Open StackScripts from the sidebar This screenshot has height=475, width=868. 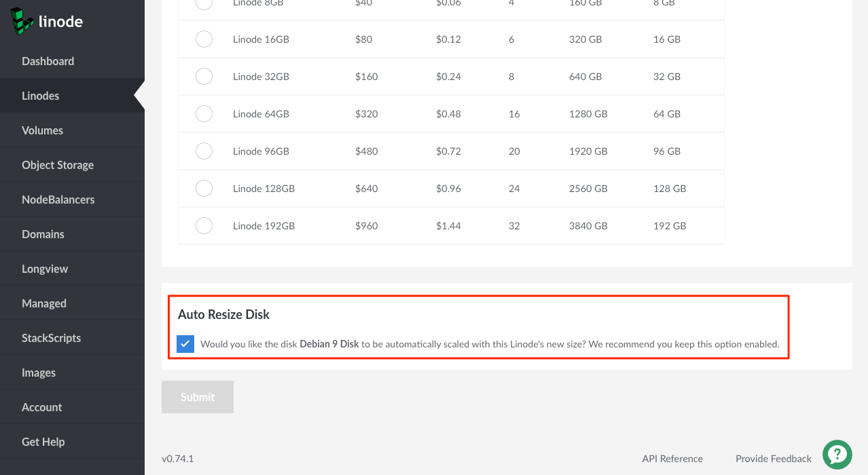pos(51,338)
